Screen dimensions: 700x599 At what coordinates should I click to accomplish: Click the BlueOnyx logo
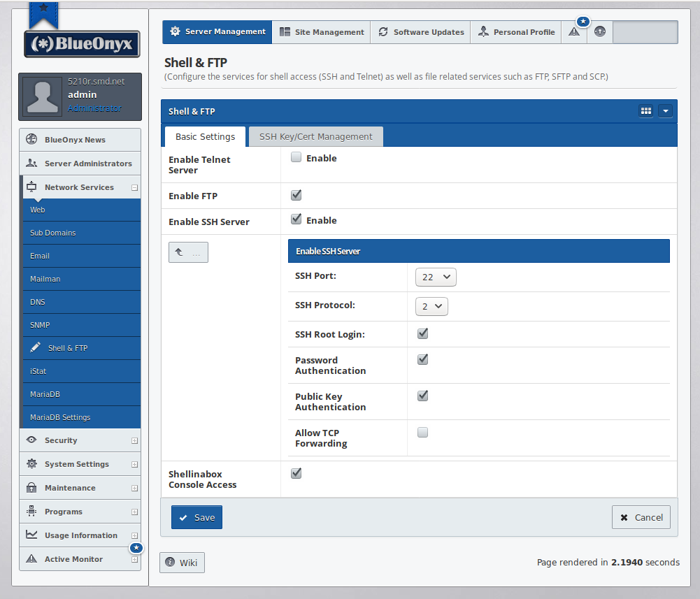click(82, 44)
